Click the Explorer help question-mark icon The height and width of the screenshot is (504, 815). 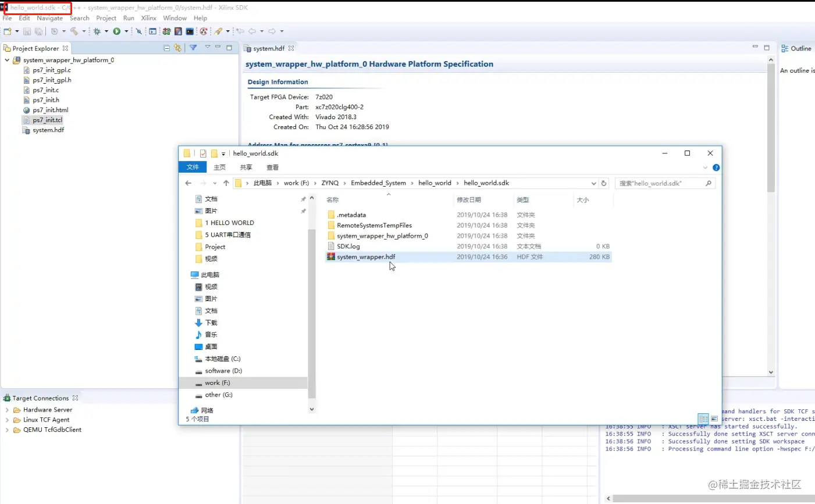[x=716, y=167]
